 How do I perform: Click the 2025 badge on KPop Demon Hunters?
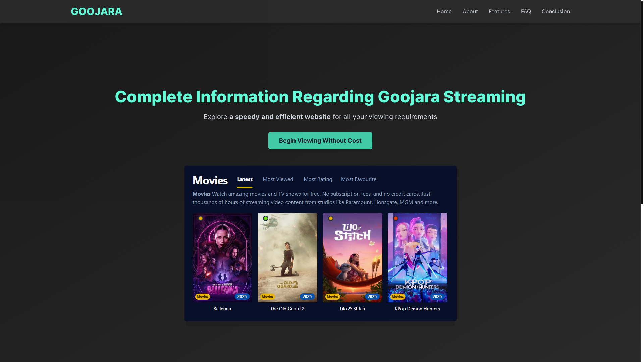coord(437,297)
